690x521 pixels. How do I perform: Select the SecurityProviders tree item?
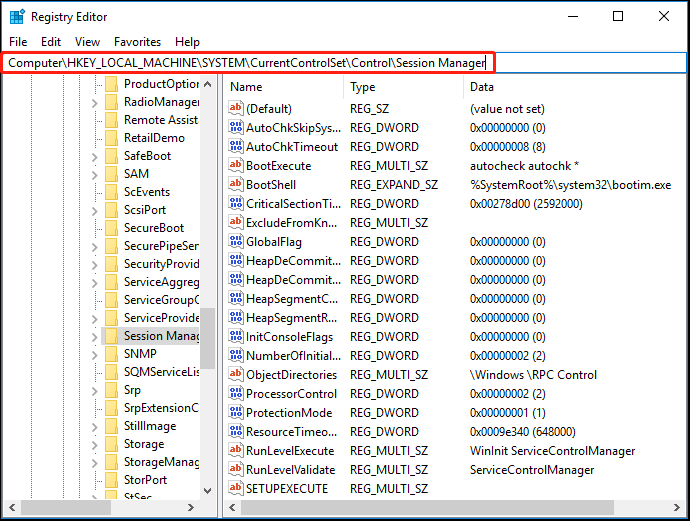[161, 264]
